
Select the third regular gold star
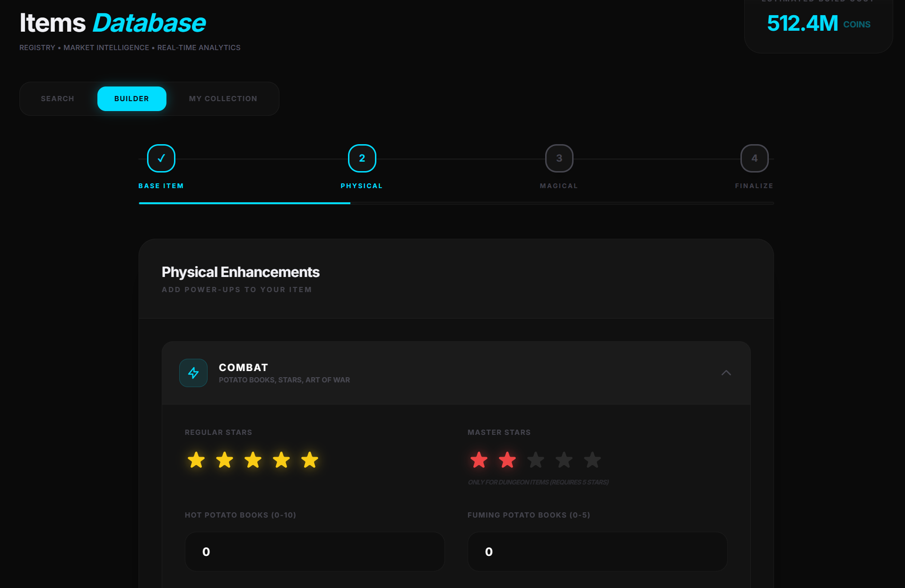tap(253, 460)
